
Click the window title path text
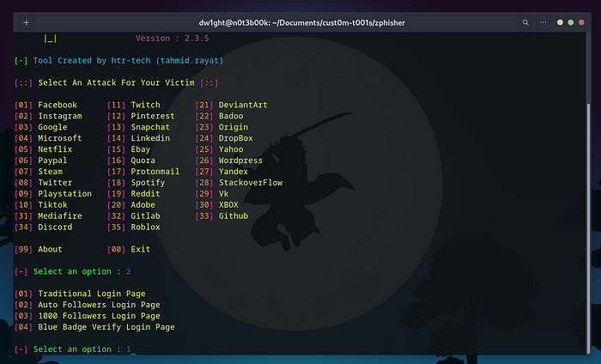point(301,22)
